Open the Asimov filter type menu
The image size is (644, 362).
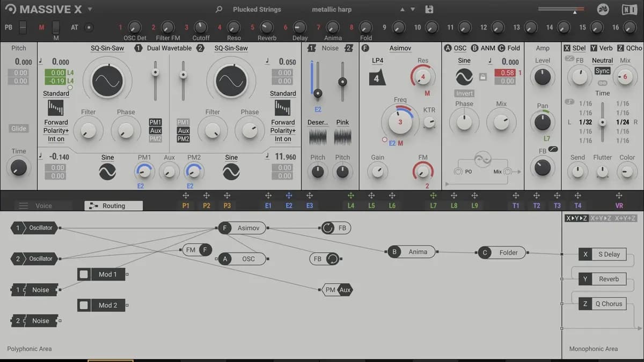coord(400,48)
